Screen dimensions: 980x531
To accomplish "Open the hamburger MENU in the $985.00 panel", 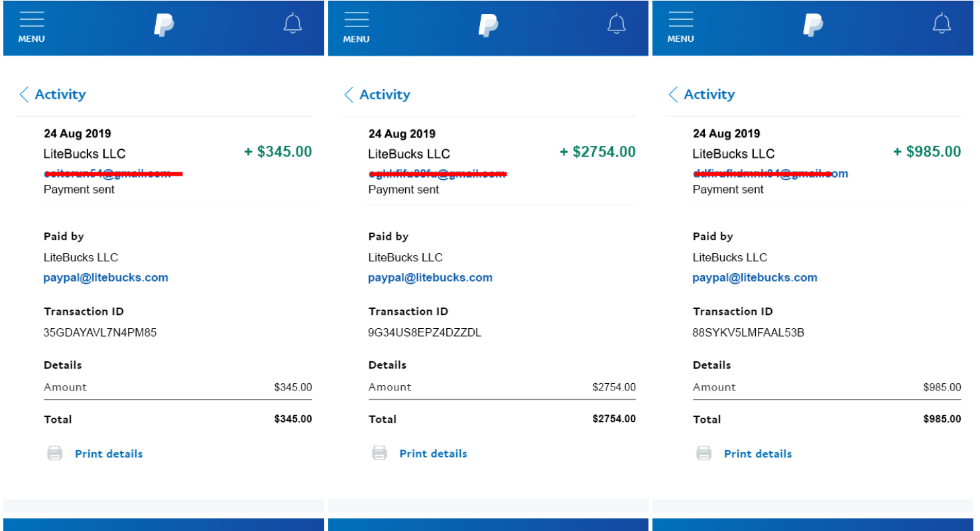I will pos(680,27).
